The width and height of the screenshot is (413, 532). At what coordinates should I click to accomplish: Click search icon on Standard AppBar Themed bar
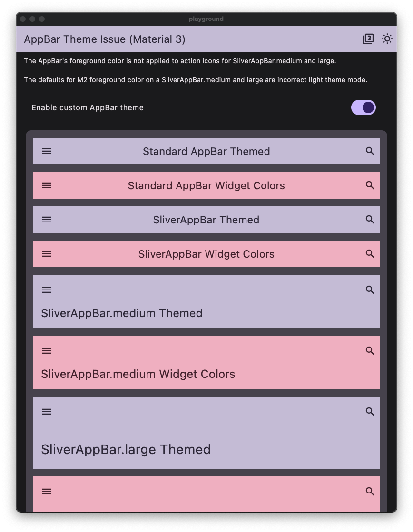pyautogui.click(x=370, y=151)
